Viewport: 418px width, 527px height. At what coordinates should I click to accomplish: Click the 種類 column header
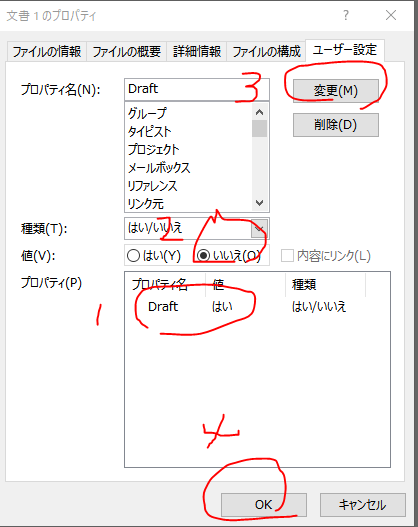[325, 285]
